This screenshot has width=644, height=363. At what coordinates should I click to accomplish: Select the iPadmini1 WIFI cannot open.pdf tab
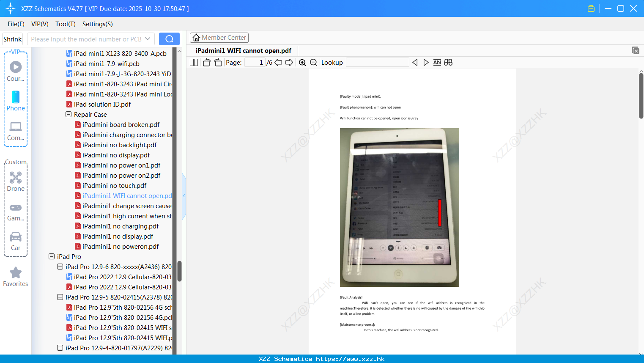pos(244,51)
